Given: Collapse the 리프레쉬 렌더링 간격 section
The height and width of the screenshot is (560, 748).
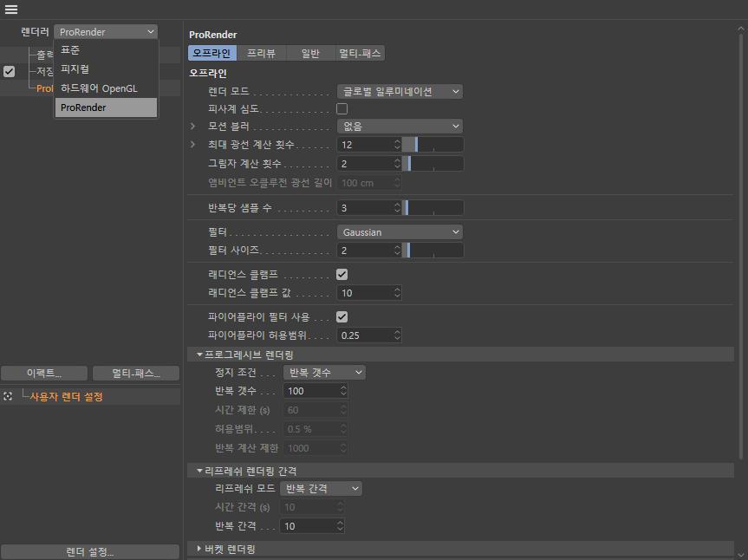Looking at the screenshot, I should point(200,471).
